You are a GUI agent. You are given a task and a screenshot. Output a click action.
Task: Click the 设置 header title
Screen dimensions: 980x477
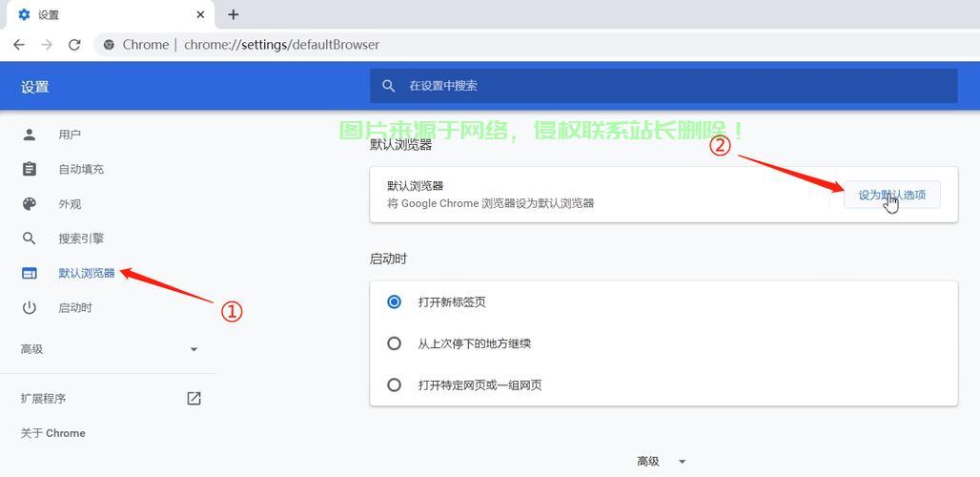pyautogui.click(x=35, y=87)
